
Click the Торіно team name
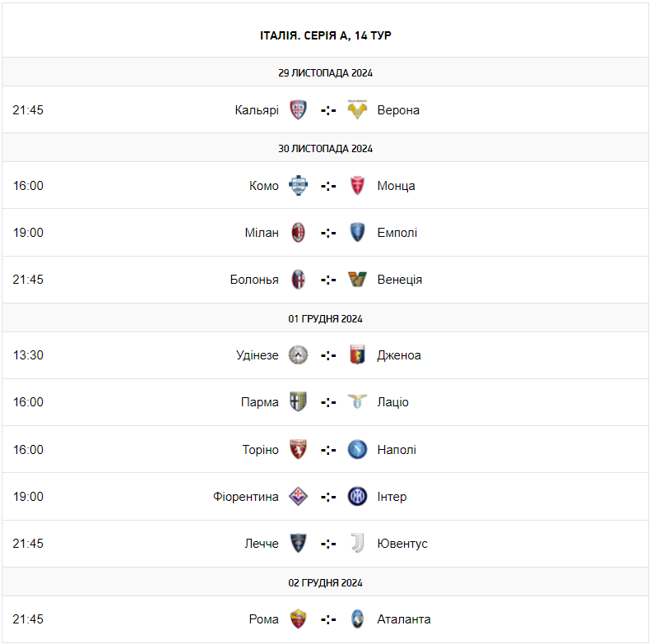point(260,450)
